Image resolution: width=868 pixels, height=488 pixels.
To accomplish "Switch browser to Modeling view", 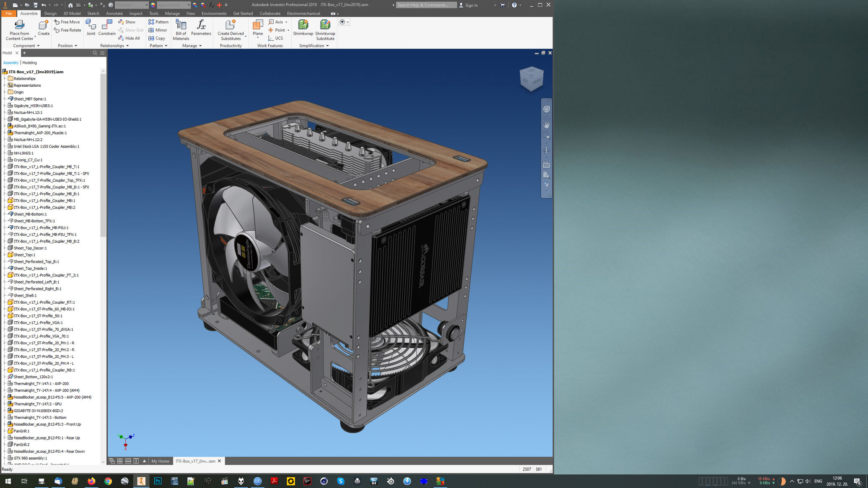I will [29, 63].
